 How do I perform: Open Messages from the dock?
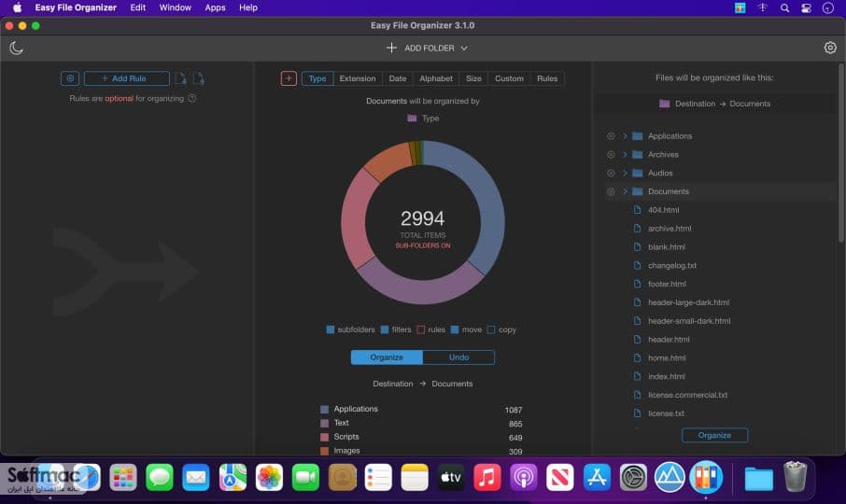point(159,477)
